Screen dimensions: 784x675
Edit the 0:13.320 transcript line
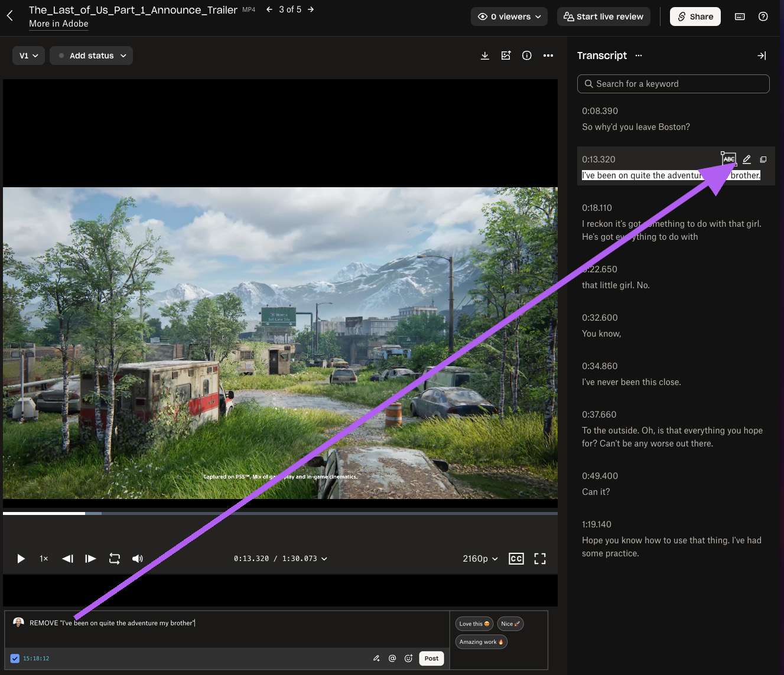pyautogui.click(x=747, y=159)
